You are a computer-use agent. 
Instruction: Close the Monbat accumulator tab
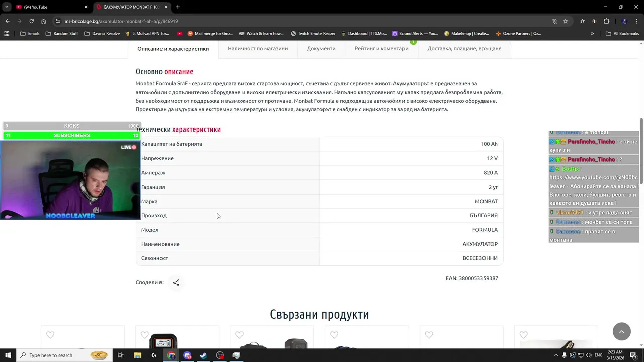166,7
